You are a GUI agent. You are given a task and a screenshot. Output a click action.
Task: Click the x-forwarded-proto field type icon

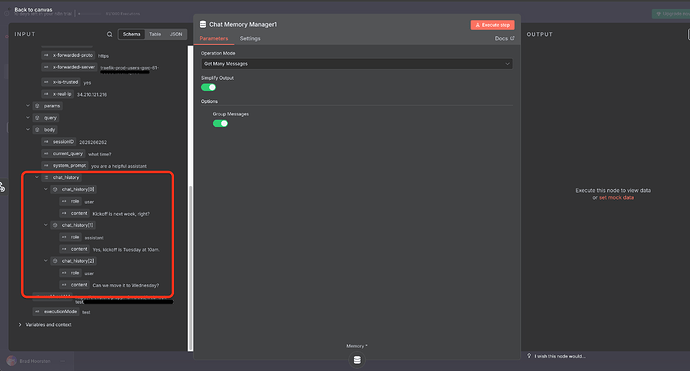(46, 55)
